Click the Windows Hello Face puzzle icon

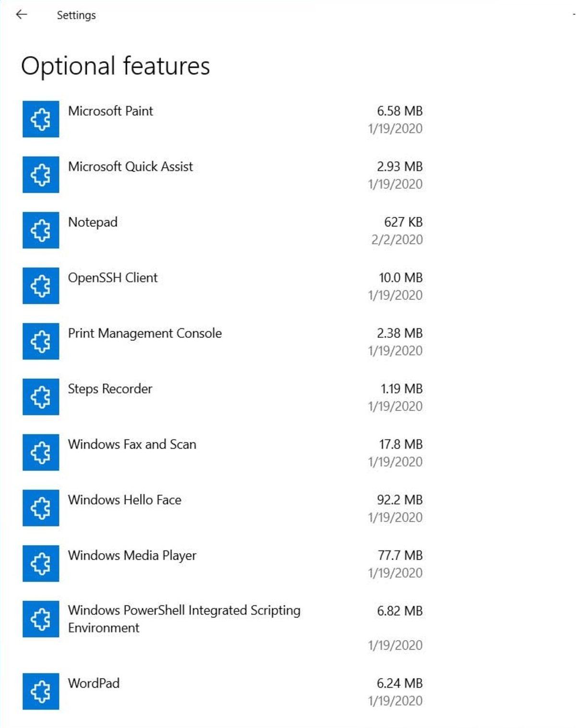point(40,508)
